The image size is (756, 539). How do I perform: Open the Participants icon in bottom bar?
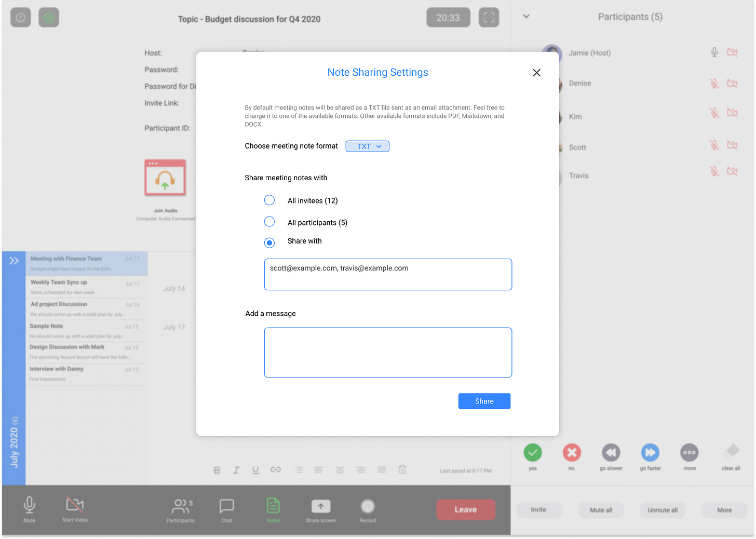pyautogui.click(x=182, y=506)
